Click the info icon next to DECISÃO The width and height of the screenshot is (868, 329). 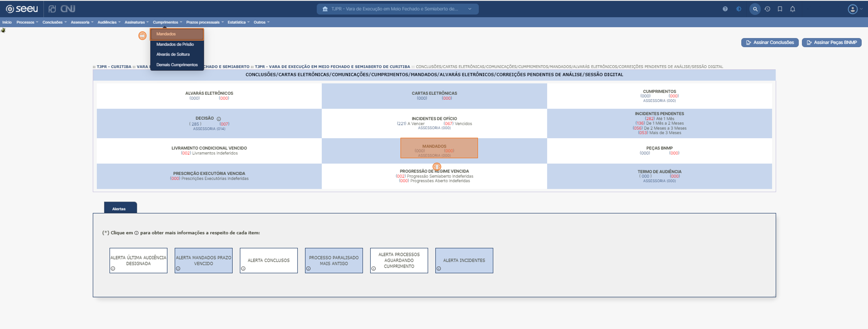(219, 119)
